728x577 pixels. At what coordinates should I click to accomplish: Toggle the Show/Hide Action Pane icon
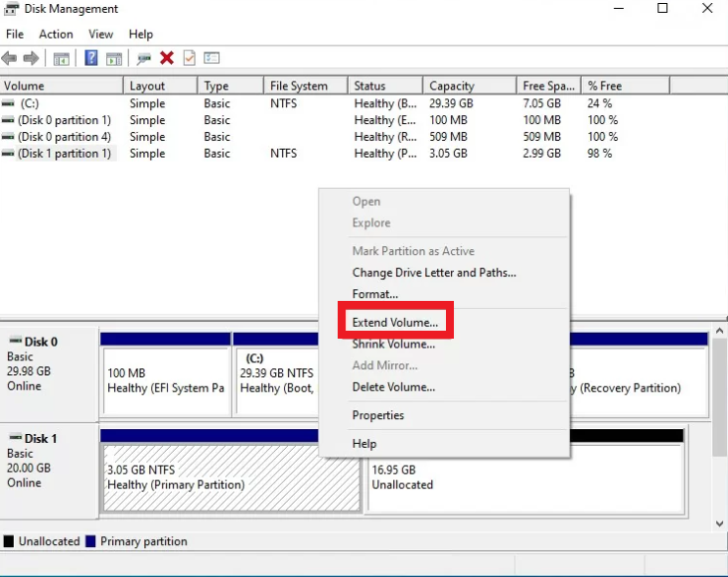[114, 59]
